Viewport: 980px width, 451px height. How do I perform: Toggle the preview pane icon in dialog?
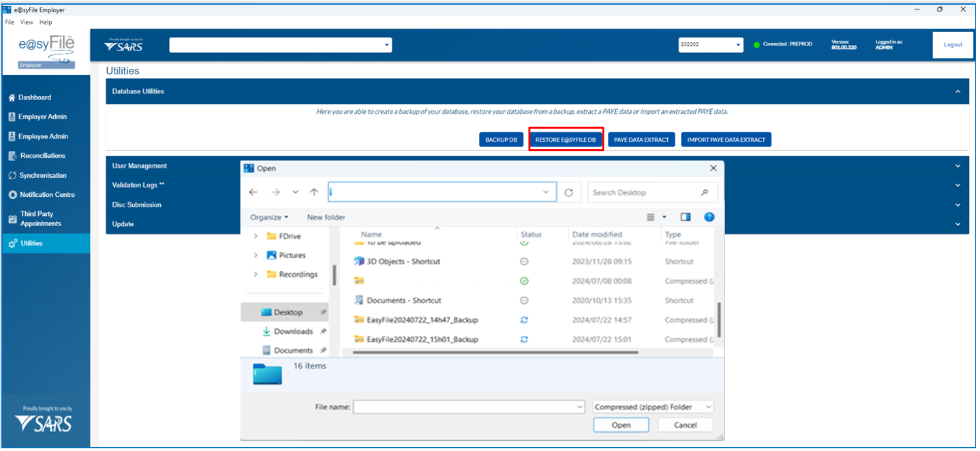tap(686, 217)
